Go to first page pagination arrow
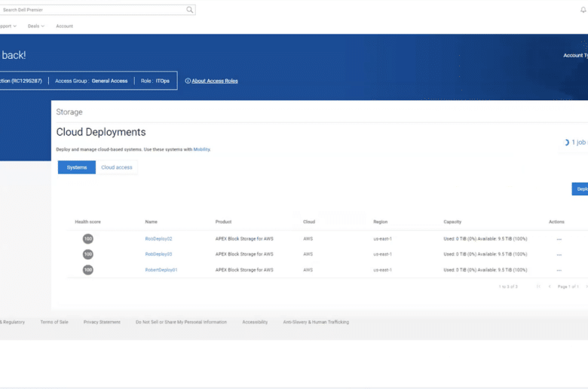Screen dimensions: 588x389 click(538, 286)
